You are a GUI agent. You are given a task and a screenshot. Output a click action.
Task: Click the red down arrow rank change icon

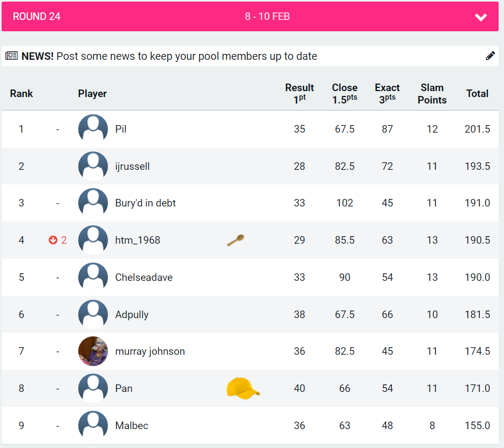pyautogui.click(x=53, y=240)
